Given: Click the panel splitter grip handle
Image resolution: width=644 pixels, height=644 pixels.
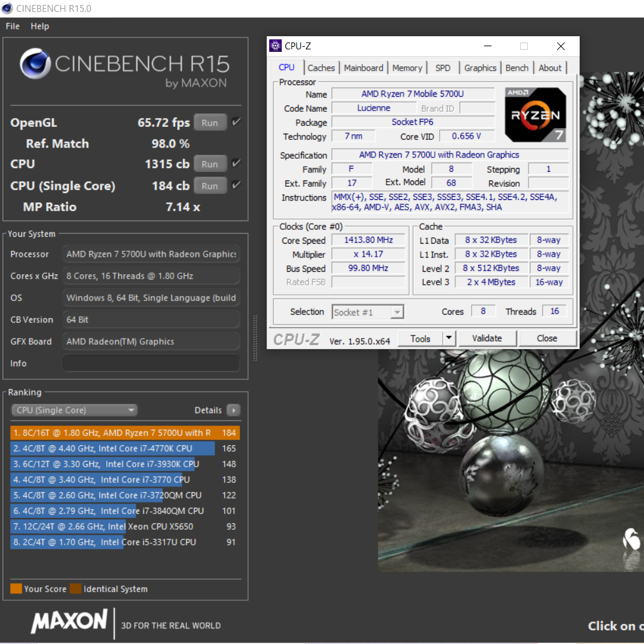Looking at the screenshot, I should (x=255, y=337).
